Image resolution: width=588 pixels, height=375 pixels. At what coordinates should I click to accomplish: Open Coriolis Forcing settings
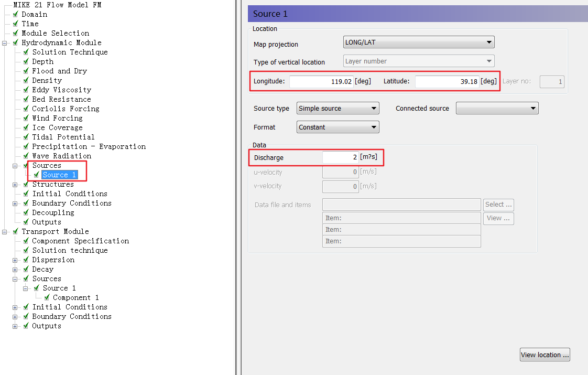(x=66, y=109)
